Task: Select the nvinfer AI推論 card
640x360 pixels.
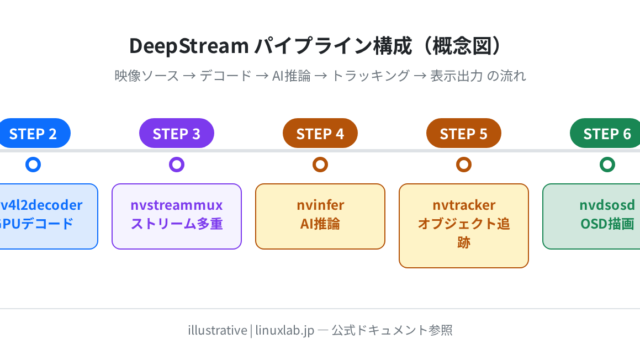Action: click(320, 216)
